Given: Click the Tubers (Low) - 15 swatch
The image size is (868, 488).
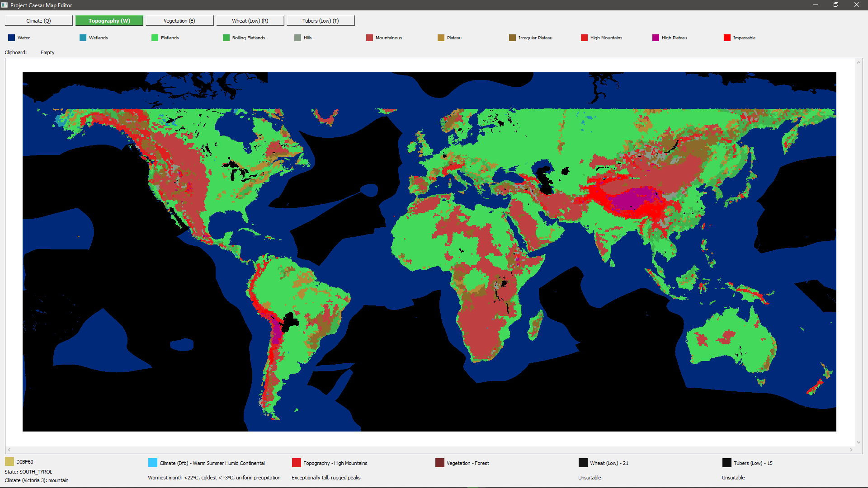Looking at the screenshot, I should pos(727,463).
